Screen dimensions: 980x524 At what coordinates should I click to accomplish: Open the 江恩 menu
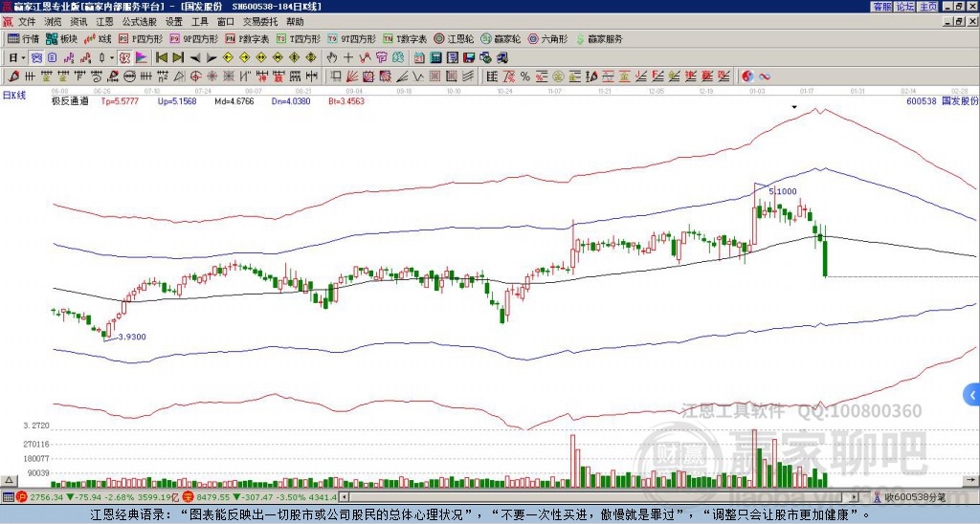coord(104,22)
